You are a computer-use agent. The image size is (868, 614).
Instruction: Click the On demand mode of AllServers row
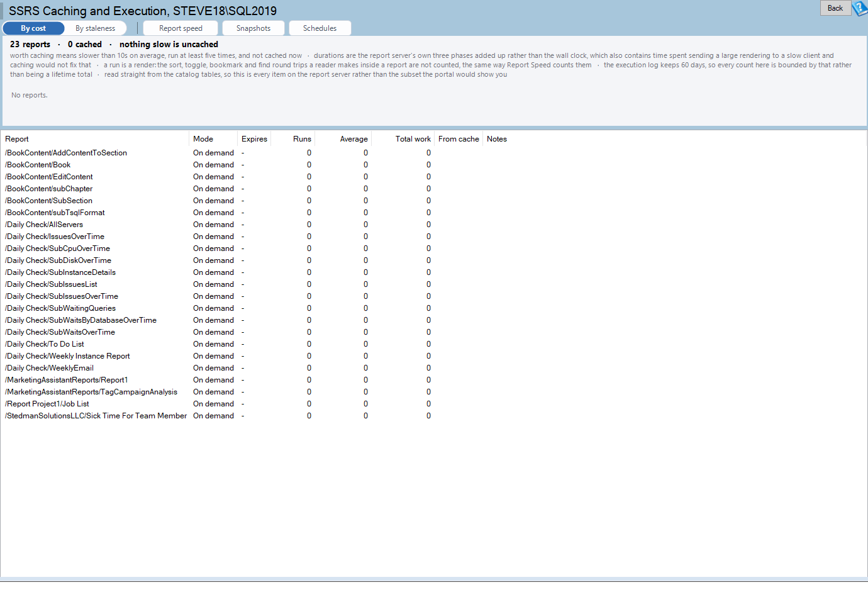click(x=213, y=225)
